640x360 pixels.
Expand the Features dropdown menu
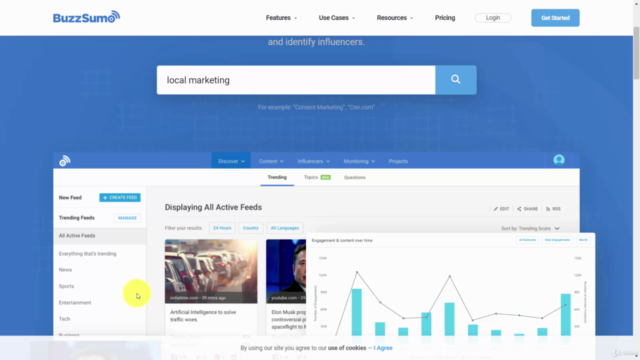tap(281, 18)
